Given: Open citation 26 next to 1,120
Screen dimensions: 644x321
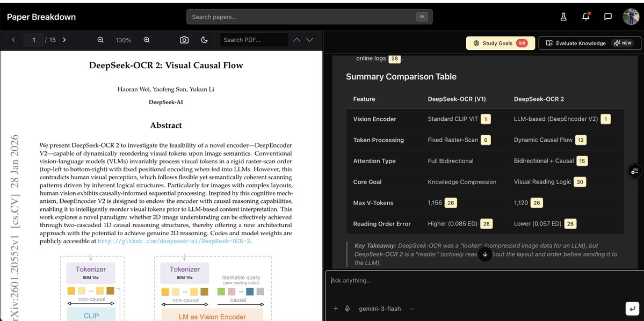Looking at the screenshot, I should [x=537, y=203].
